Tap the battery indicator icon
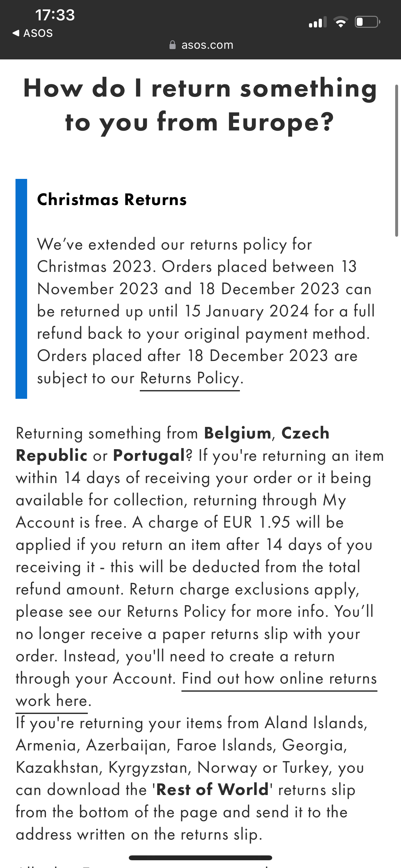 point(368,22)
